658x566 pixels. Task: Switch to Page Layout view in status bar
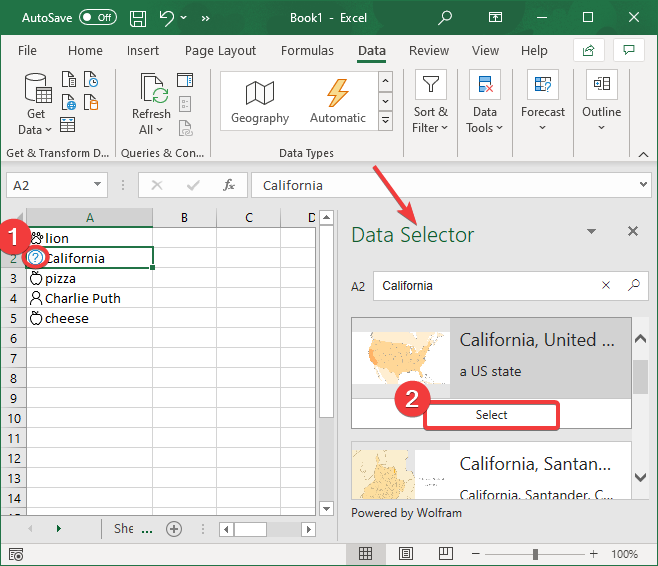click(405, 554)
